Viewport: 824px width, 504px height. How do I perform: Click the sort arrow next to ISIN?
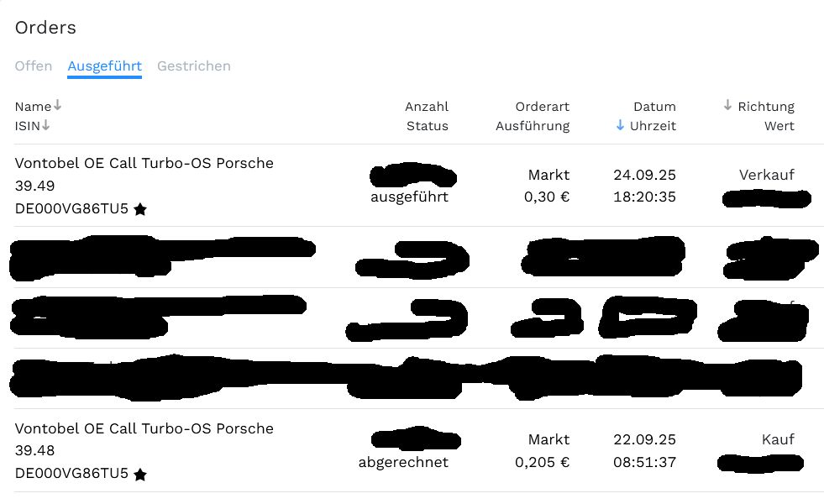click(x=45, y=125)
